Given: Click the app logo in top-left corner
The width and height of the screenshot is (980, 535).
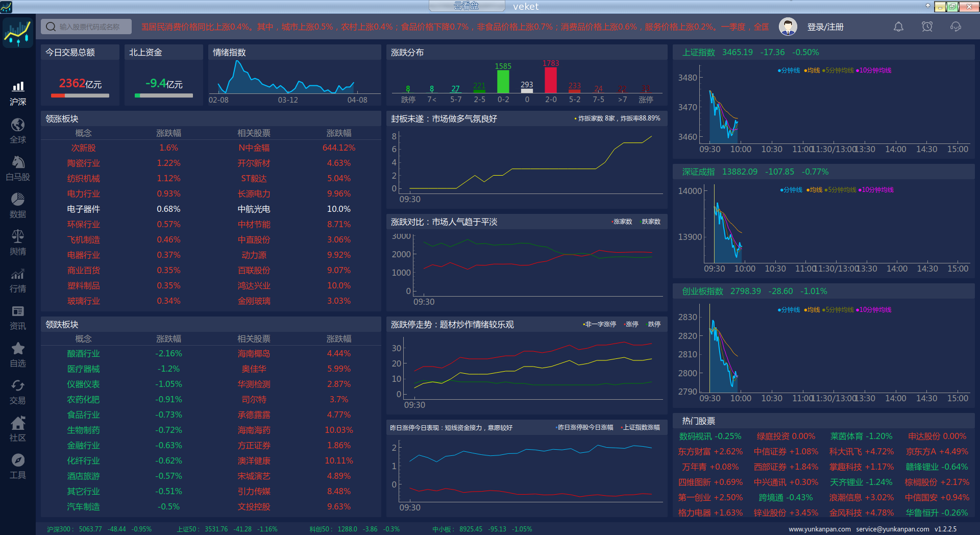Looking at the screenshot, I should point(18,33).
